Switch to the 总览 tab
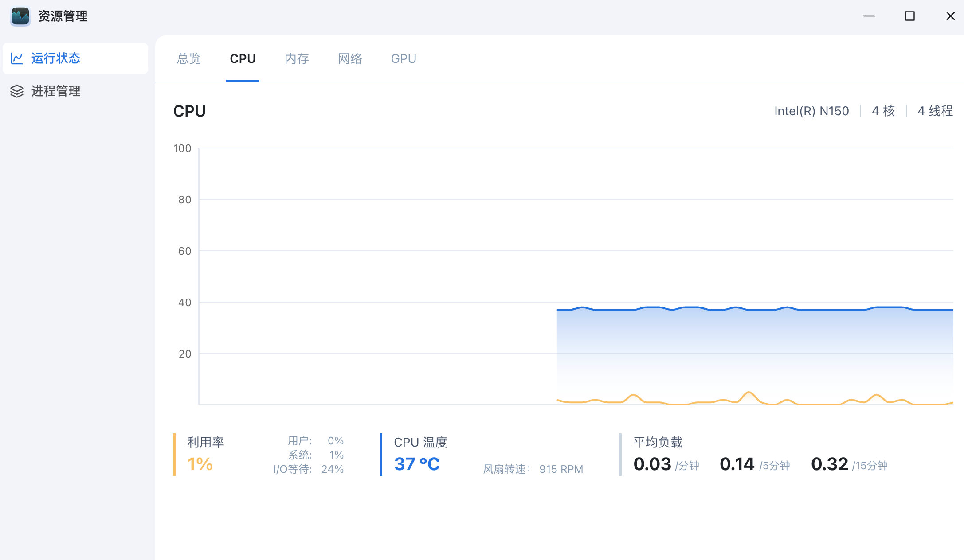 pos(189,58)
